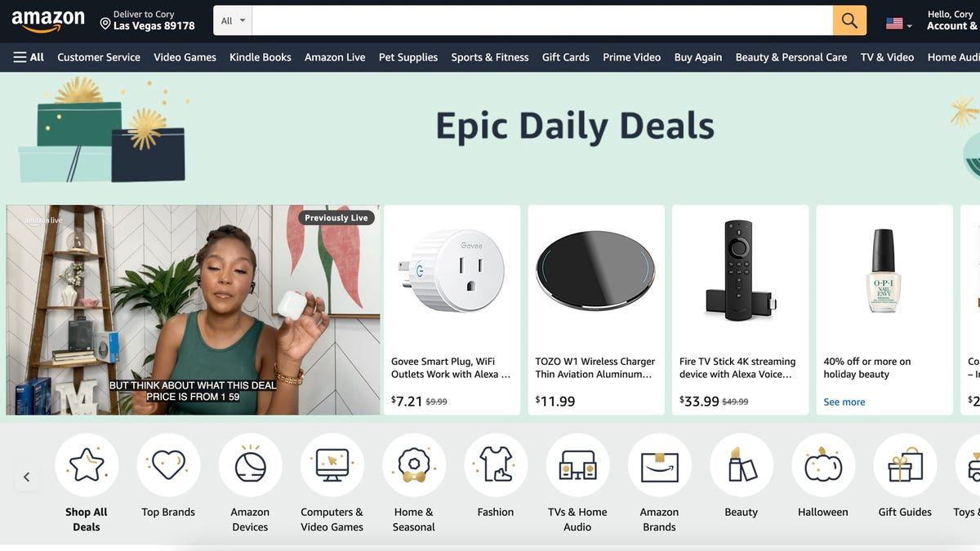Viewport: 980px width, 551px height.
Task: Open the Gift Guides icon
Action: click(905, 465)
